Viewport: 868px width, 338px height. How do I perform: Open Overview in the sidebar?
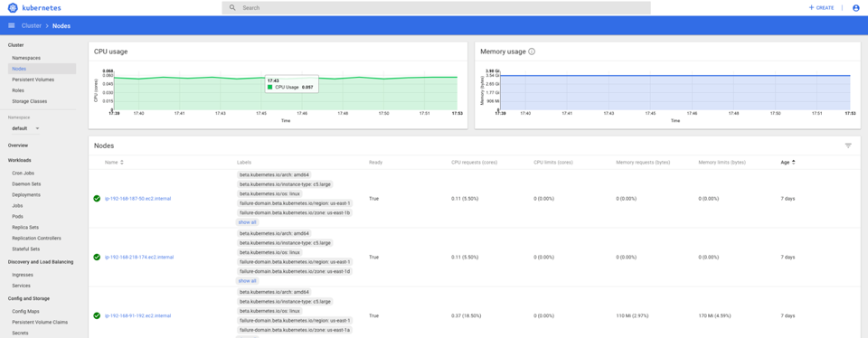point(18,146)
